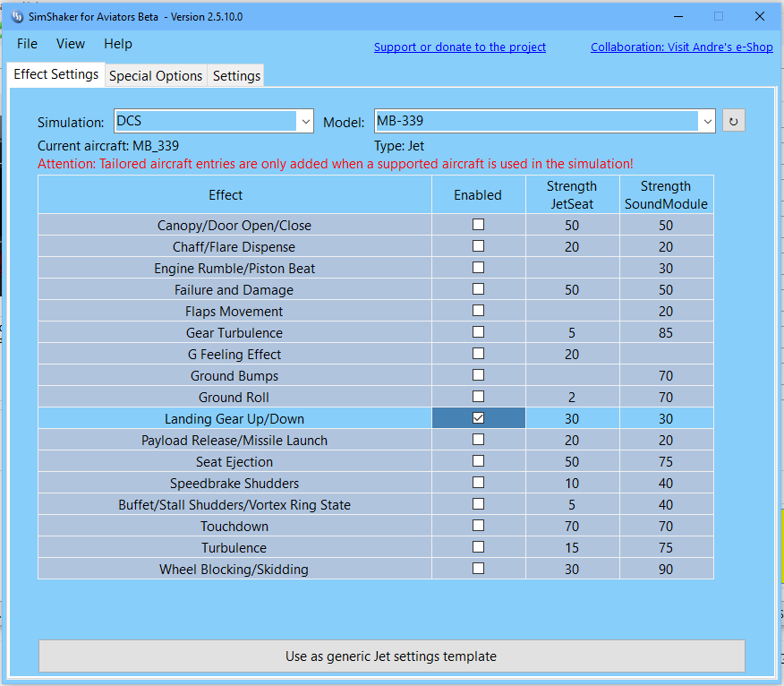784x686 pixels.
Task: Click Speedbrake Shudders JetSeat value 10
Action: pyautogui.click(x=572, y=484)
